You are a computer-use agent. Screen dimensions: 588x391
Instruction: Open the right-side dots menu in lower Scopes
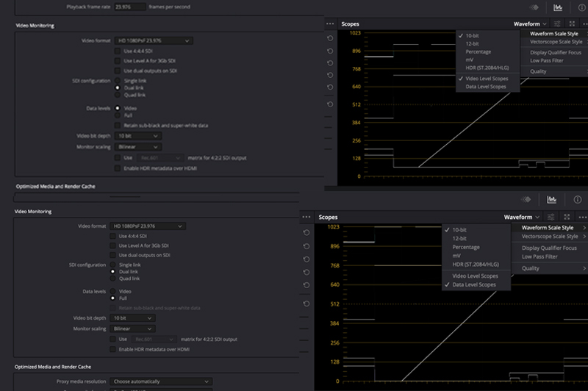(583, 217)
